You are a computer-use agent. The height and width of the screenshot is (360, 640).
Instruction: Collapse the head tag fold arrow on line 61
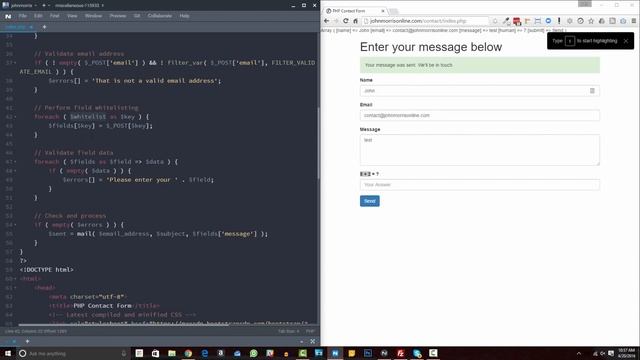pyautogui.click(x=16, y=288)
